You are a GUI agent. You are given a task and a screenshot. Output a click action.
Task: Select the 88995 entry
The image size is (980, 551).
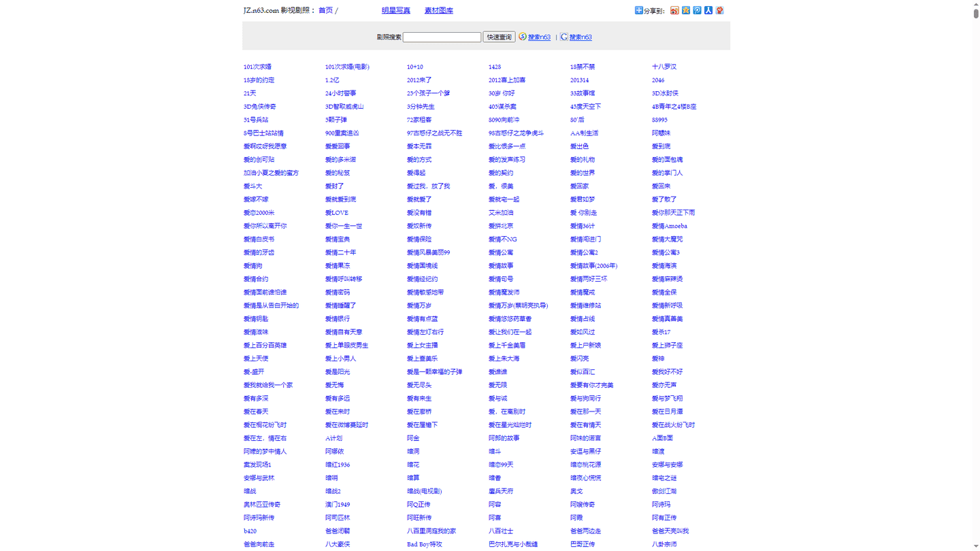click(659, 120)
